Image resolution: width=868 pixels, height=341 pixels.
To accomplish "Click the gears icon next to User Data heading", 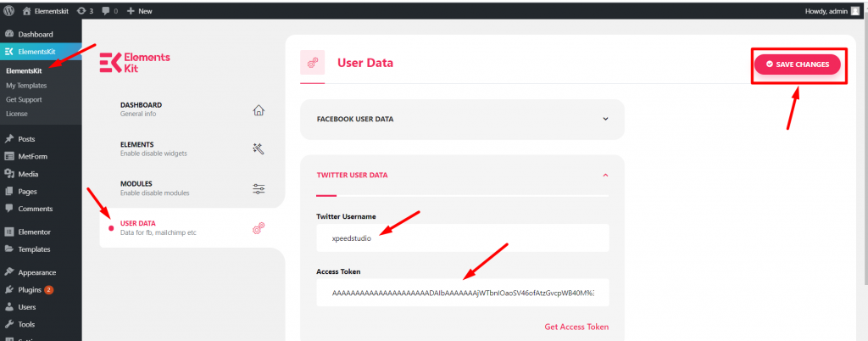I will (312, 63).
